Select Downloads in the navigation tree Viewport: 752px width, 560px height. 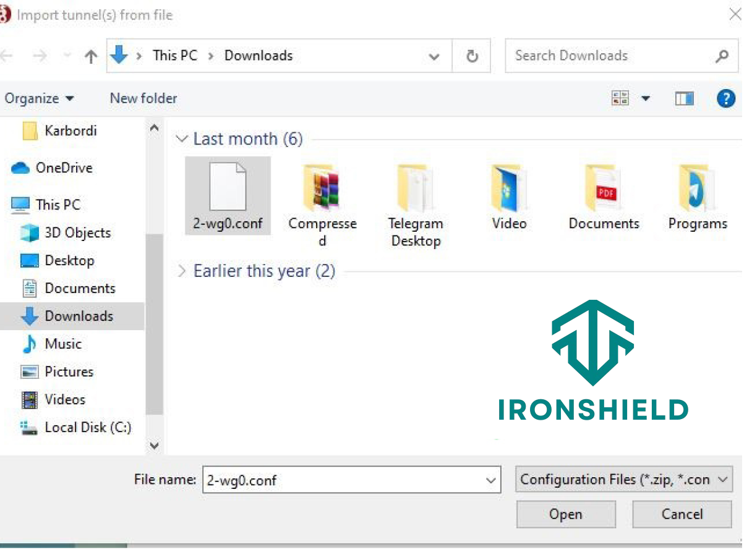coord(72,316)
